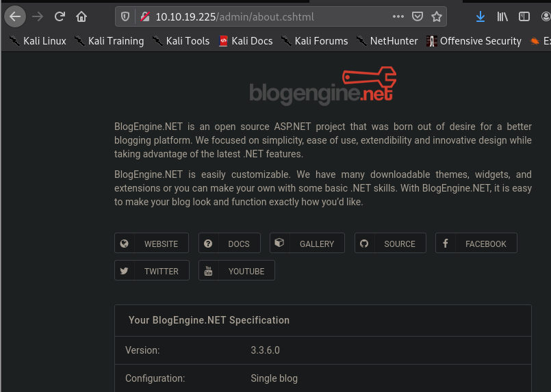Click the DOCS button
The image size is (551, 392).
pos(229,243)
